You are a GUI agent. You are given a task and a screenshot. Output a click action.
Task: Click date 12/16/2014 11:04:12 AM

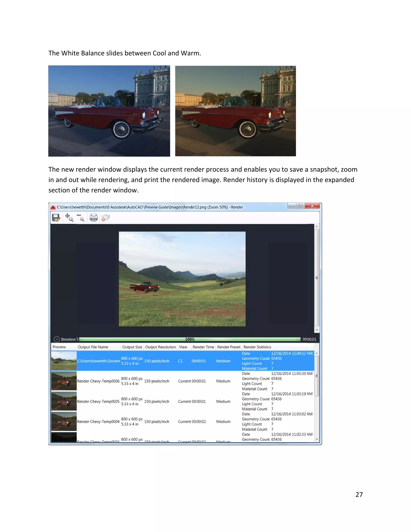[292, 353]
